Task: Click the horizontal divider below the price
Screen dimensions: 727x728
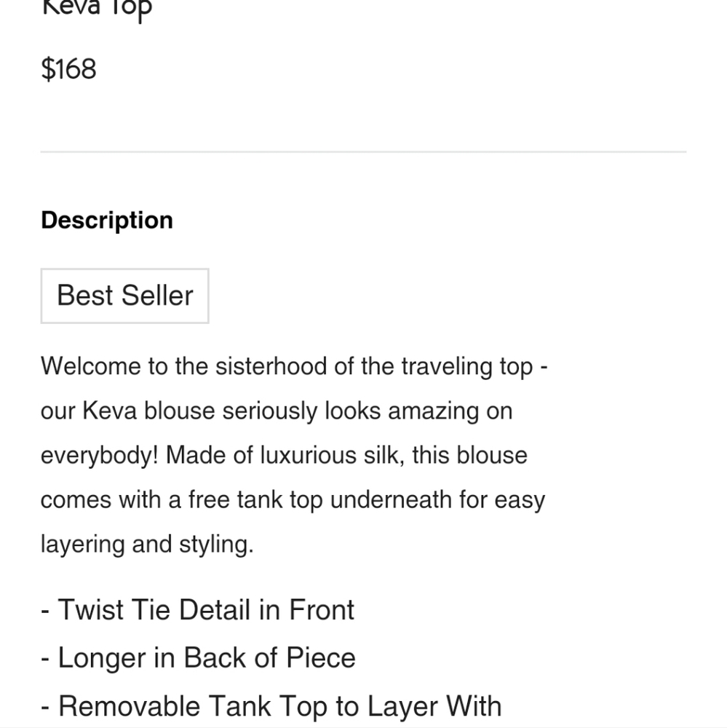Action: coord(363,152)
